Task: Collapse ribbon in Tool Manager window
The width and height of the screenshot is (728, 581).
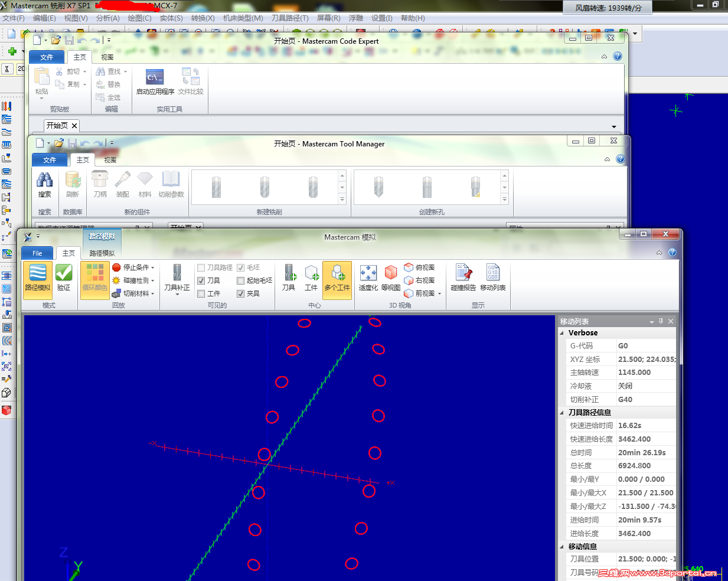Action: (x=608, y=159)
